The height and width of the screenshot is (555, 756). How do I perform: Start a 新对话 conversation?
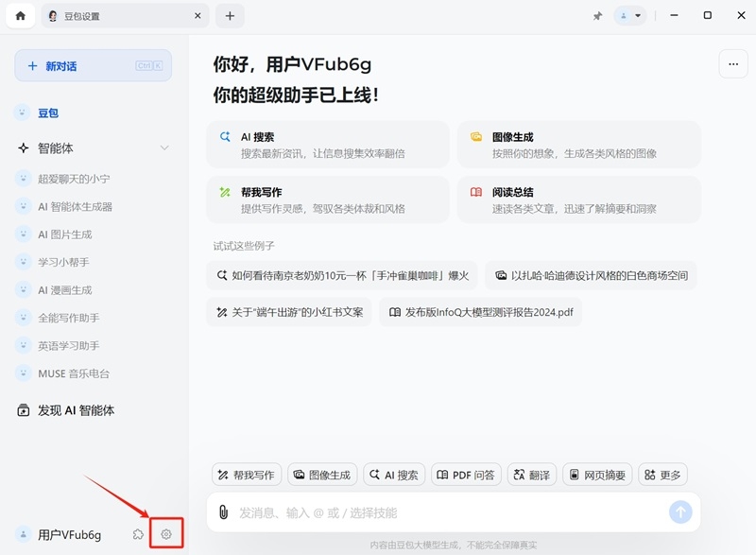tap(92, 63)
